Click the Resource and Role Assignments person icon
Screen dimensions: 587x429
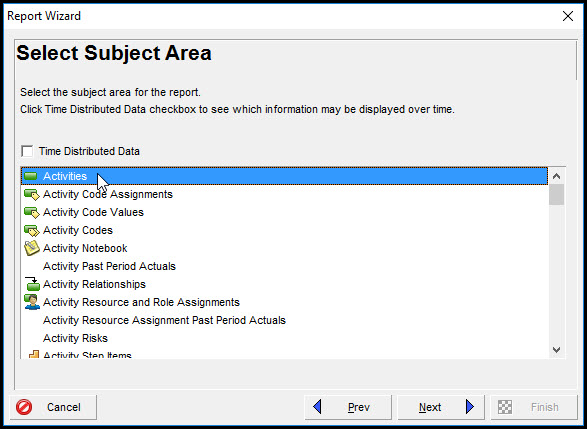[x=32, y=302]
